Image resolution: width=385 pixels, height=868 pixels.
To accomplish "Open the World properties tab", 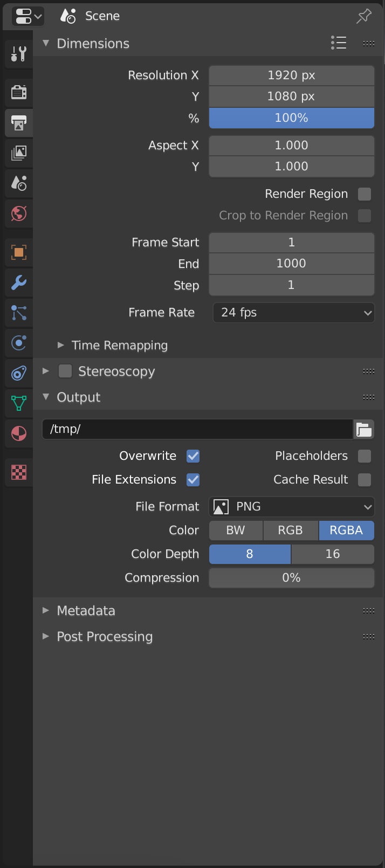I will (19, 213).
